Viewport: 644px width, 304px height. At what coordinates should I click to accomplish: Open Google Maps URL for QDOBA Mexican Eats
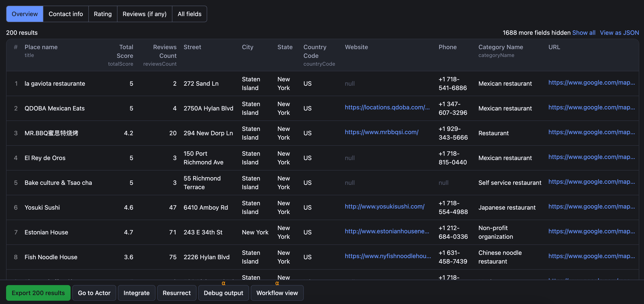[591, 107]
